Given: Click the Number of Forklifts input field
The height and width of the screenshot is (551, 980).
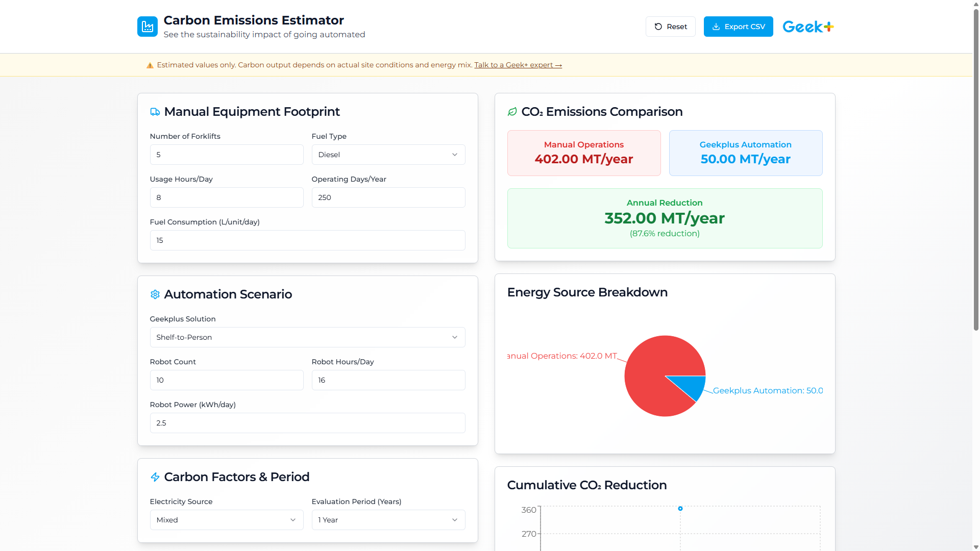Looking at the screenshot, I should coord(226,155).
